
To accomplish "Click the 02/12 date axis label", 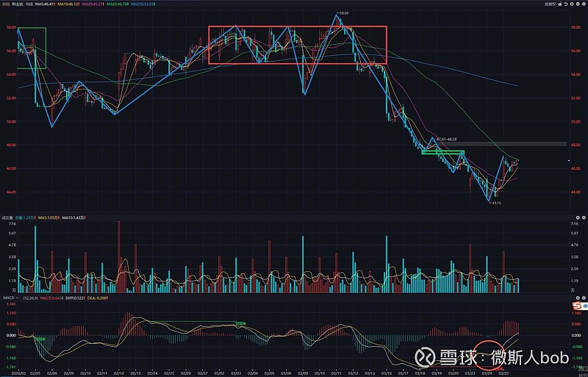I will (119, 373).
